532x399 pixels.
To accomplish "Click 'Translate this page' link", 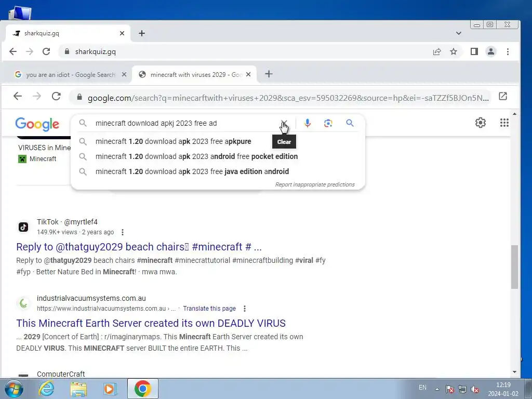I will coord(209,309).
